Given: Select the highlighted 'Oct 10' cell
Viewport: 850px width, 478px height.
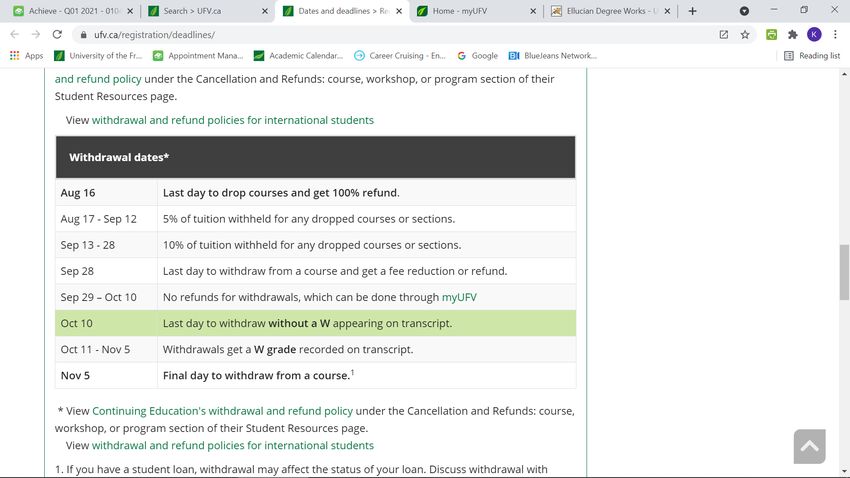Looking at the screenshot, I should pos(106,323).
